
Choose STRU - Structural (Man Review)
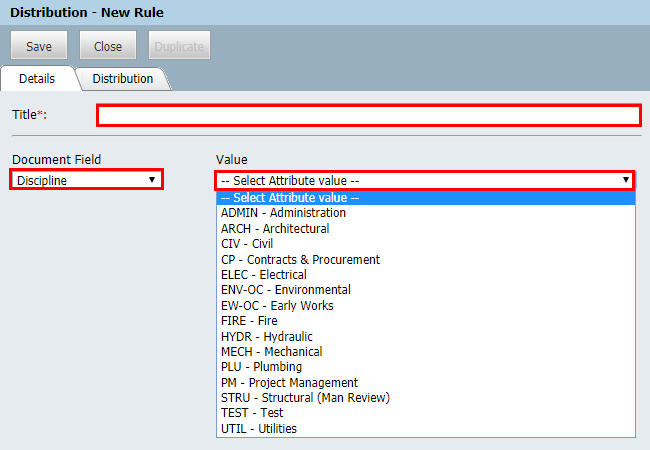305,398
